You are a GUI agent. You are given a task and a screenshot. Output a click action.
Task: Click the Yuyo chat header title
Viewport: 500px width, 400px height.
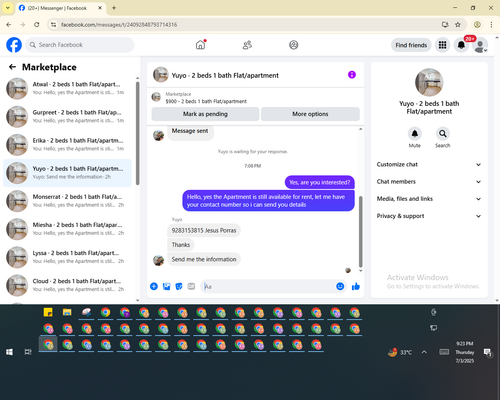point(225,75)
